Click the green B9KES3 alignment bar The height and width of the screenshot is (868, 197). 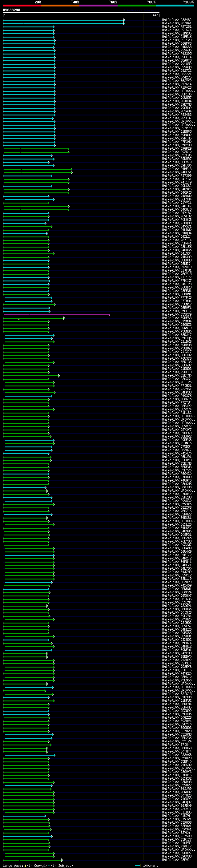34,318
